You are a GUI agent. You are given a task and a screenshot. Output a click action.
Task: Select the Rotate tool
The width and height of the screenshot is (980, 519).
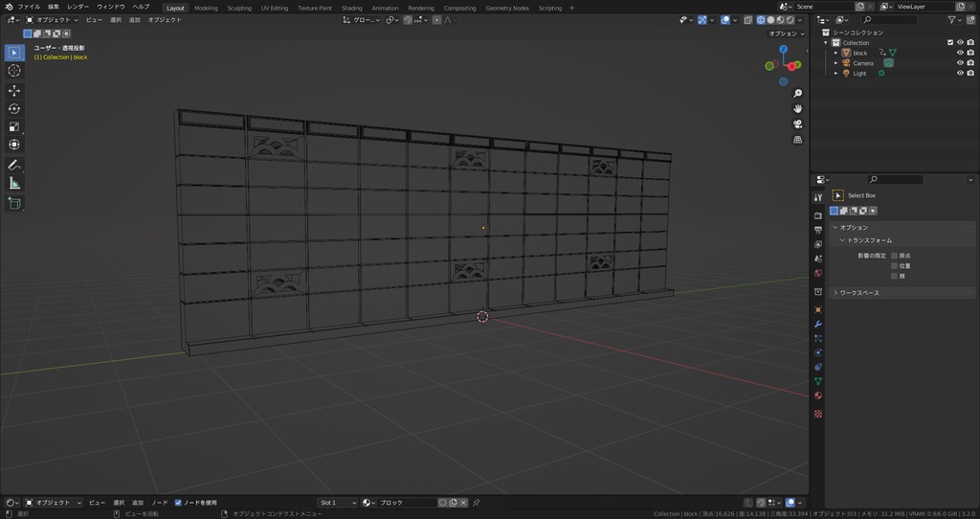14,109
